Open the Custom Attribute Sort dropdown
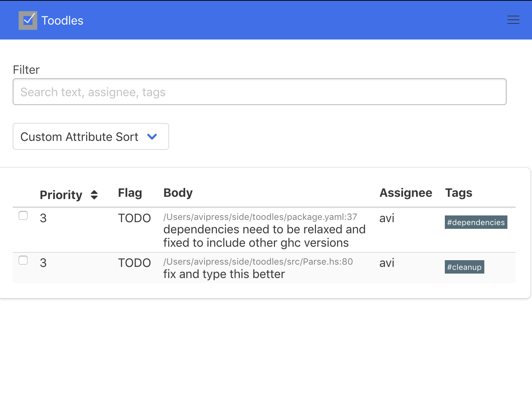Image resolution: width=532 pixels, height=410 pixels. pyautogui.click(x=91, y=137)
